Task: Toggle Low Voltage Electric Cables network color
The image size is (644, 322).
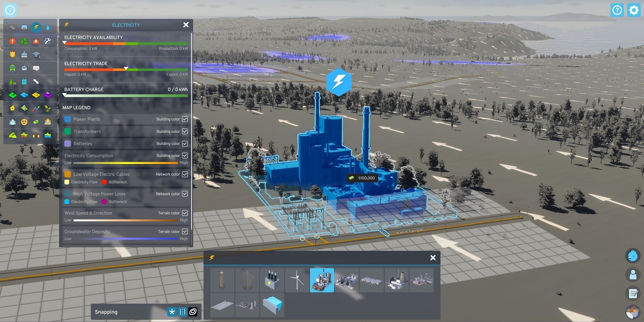Action: 185,174
